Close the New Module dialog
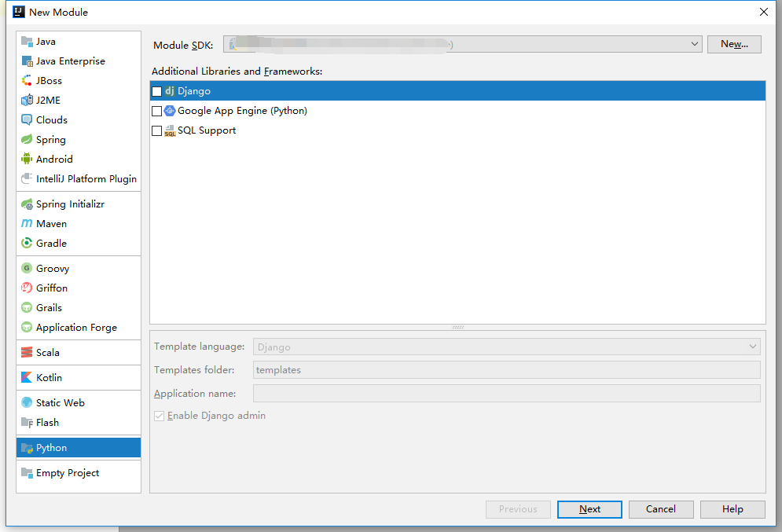The height and width of the screenshot is (532, 782). 764,12
